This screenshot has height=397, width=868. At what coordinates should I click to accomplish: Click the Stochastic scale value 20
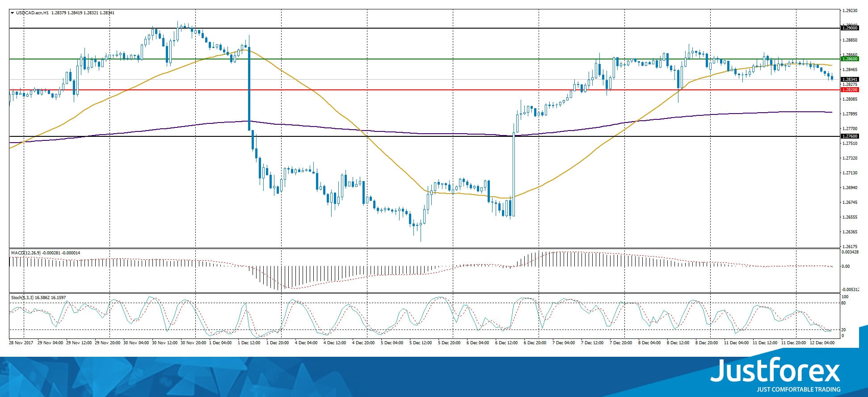pyautogui.click(x=844, y=330)
